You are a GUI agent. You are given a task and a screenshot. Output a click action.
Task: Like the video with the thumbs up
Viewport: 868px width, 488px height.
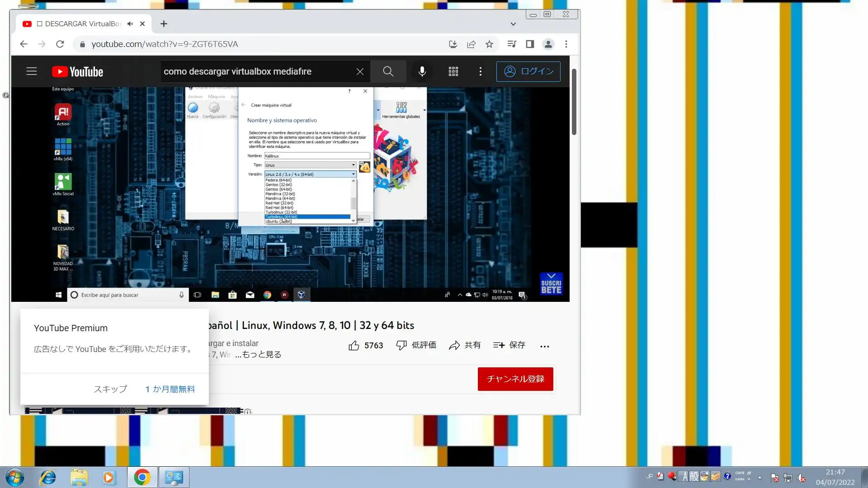click(x=354, y=346)
